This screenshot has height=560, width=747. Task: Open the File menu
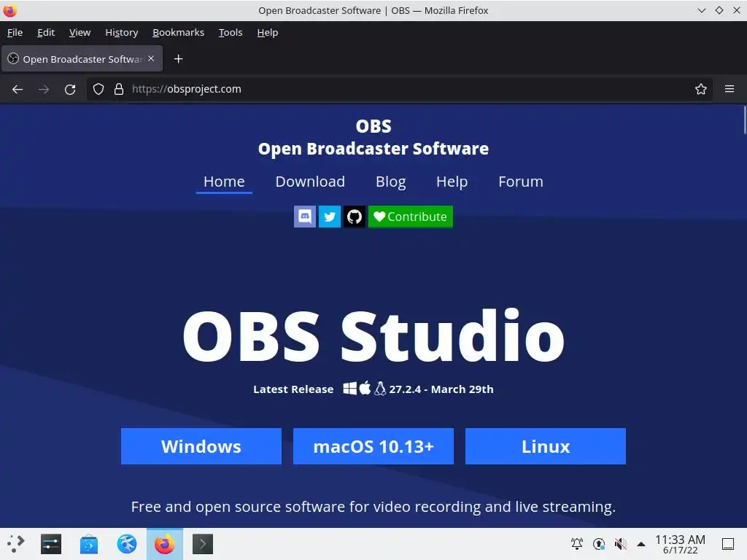click(x=15, y=32)
